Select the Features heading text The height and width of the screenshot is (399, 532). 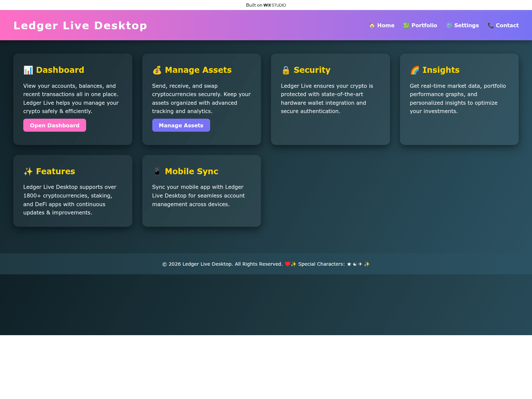point(56,172)
